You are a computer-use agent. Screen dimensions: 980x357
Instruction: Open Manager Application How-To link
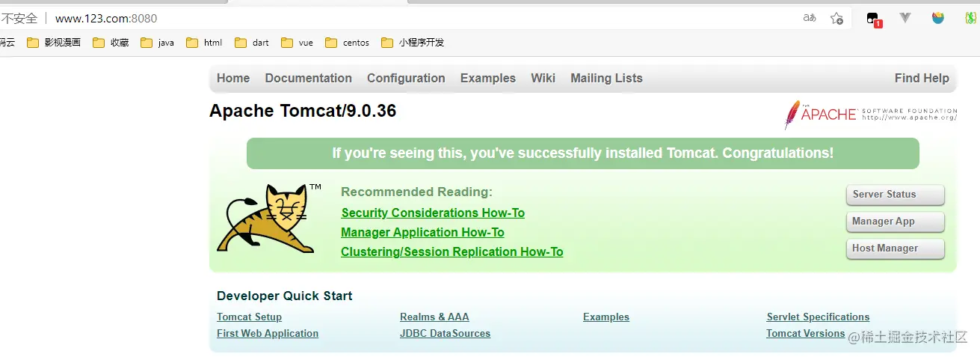(x=422, y=232)
